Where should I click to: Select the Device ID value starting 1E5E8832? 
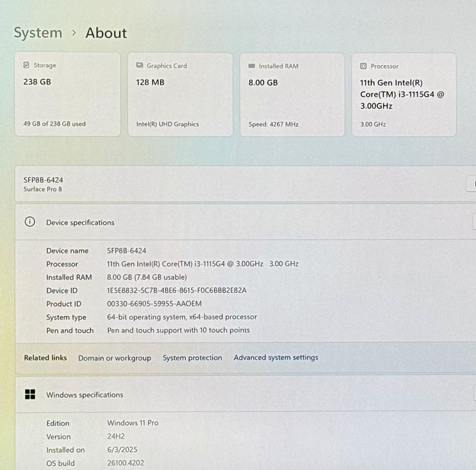(176, 290)
